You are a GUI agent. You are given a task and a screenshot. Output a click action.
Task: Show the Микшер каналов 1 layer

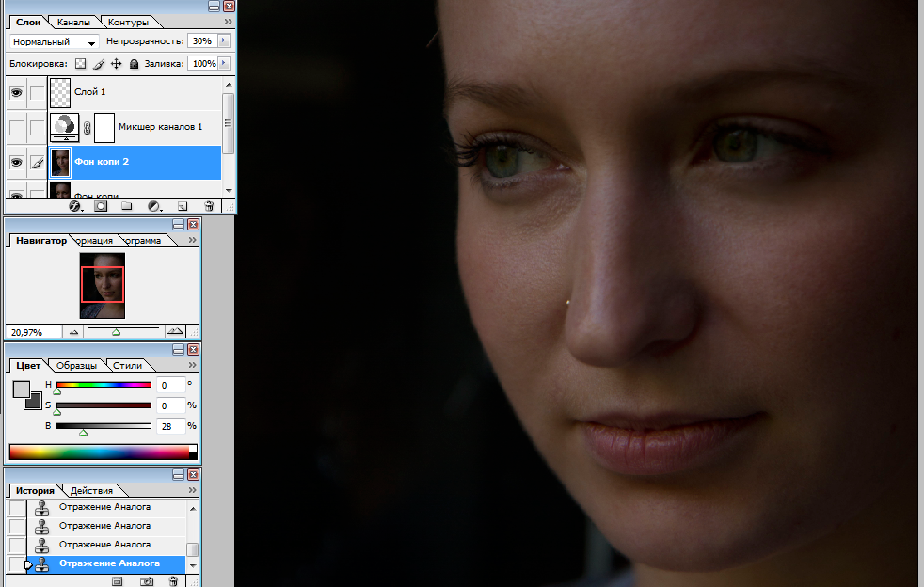click(17, 127)
